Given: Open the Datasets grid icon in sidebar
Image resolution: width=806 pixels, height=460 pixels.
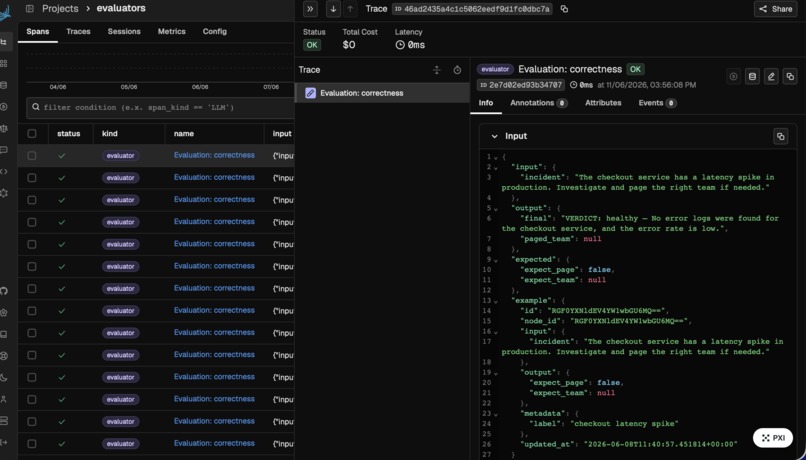Looking at the screenshot, I should [x=4, y=63].
